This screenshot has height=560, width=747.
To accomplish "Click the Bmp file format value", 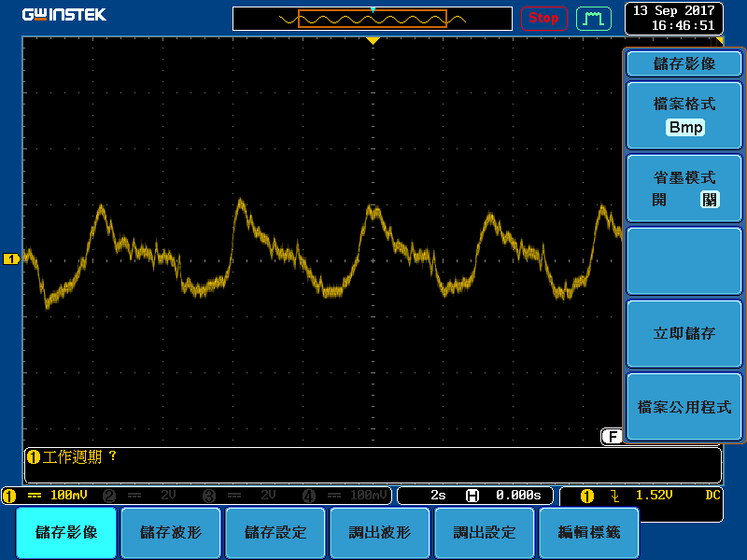I will click(685, 128).
